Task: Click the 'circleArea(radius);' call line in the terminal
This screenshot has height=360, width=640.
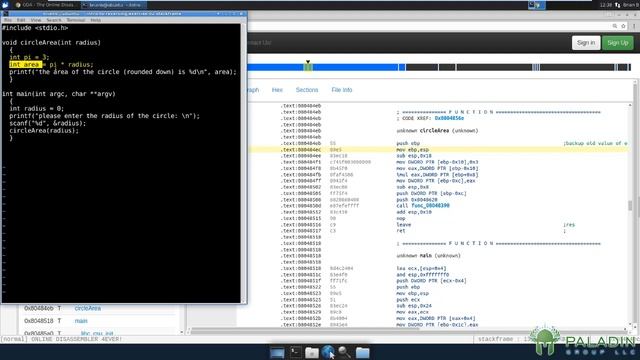Action: pos(44,131)
